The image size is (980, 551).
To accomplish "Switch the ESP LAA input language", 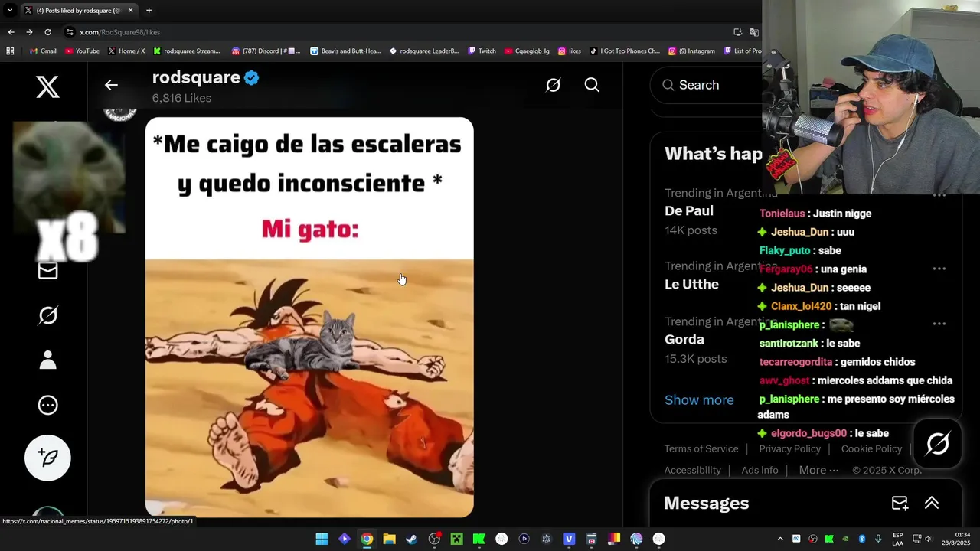I will tap(897, 539).
